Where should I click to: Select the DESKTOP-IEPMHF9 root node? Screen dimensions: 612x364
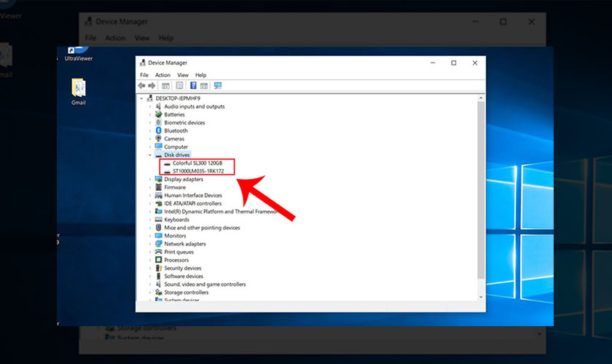[x=177, y=98]
